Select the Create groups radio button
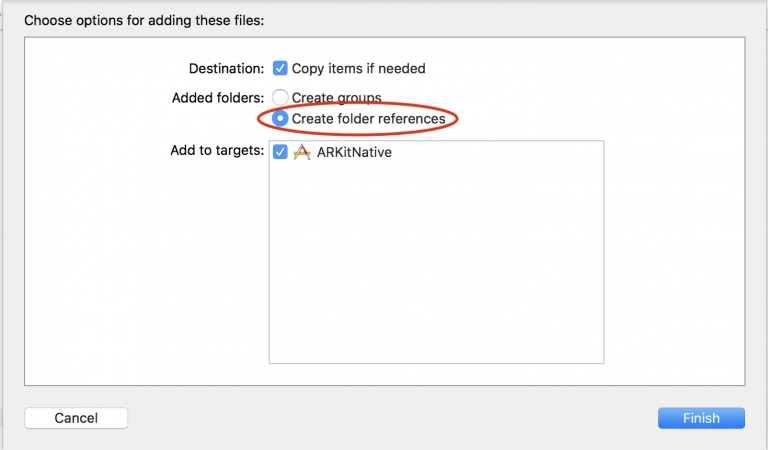 (x=280, y=98)
